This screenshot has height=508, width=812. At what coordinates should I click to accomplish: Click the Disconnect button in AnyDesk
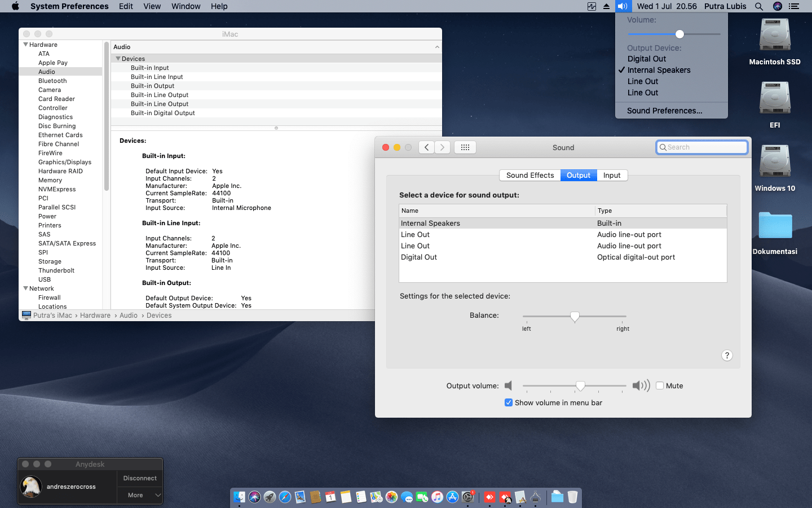pyautogui.click(x=139, y=478)
